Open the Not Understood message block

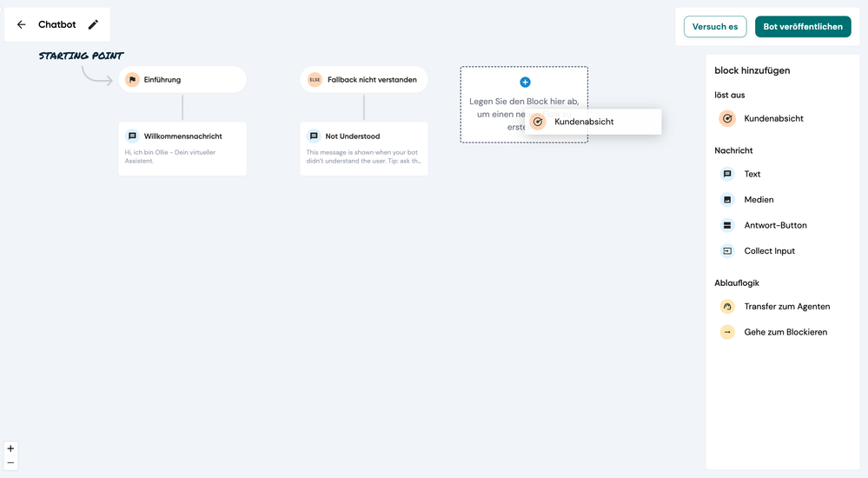[x=364, y=149]
